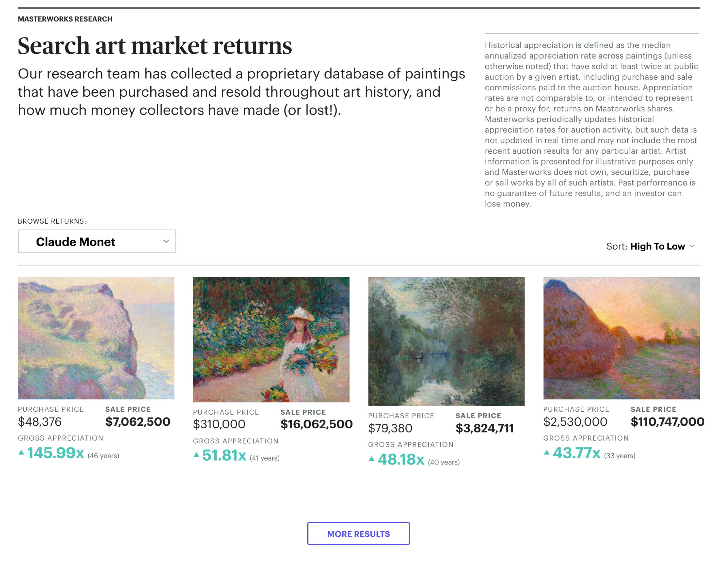
Task: Click the 145.99x gross appreciation figure
Action: (56, 453)
